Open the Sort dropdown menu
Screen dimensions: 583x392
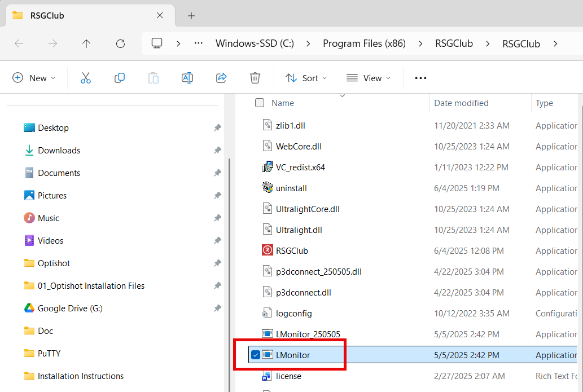(x=306, y=78)
